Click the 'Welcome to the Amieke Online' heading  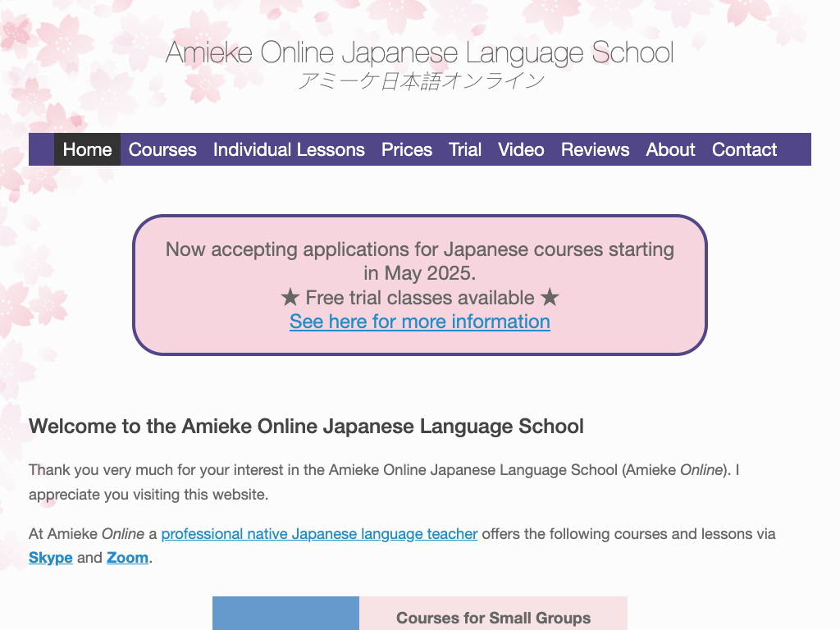[x=306, y=427]
